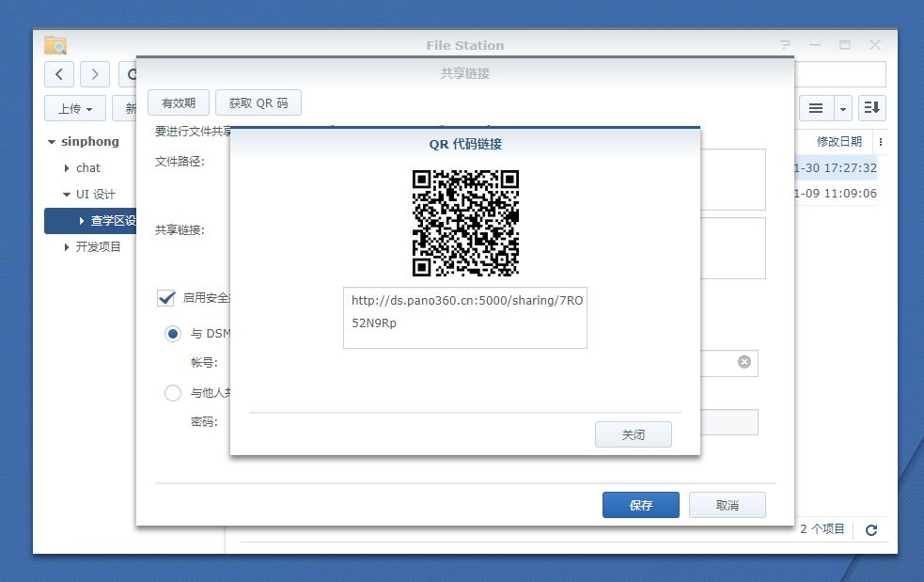This screenshot has width=924, height=582.
Task: Go forward in File Station navigation
Action: tap(95, 74)
